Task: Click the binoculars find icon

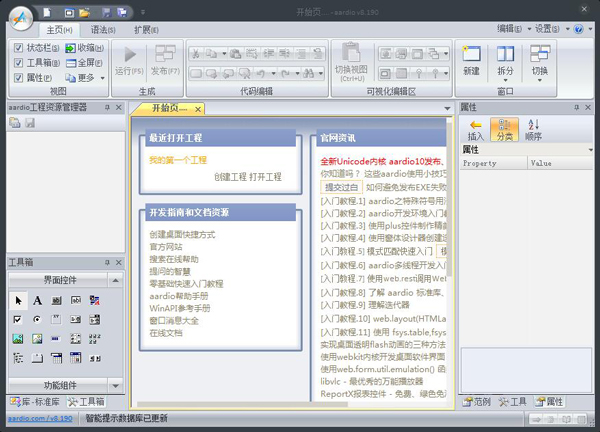Action: pos(308,73)
